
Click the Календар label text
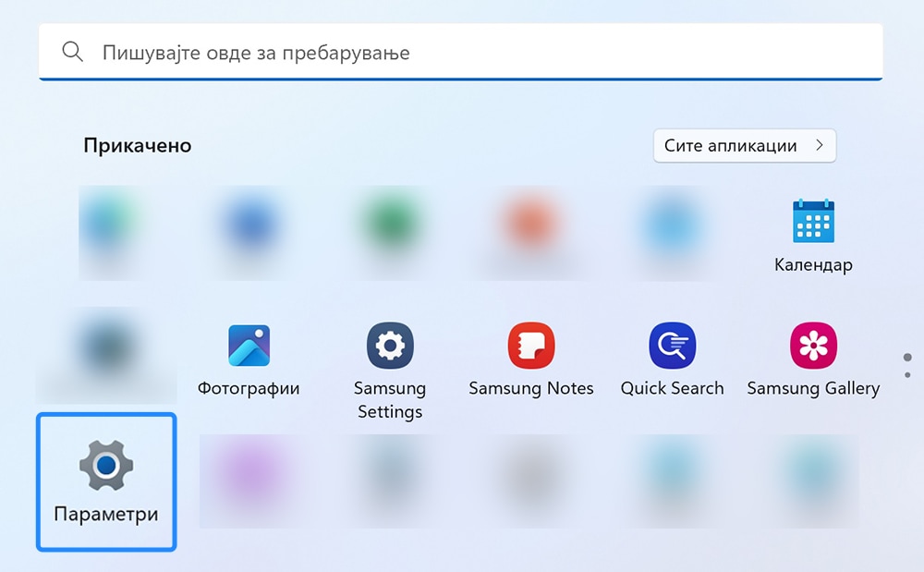click(813, 265)
